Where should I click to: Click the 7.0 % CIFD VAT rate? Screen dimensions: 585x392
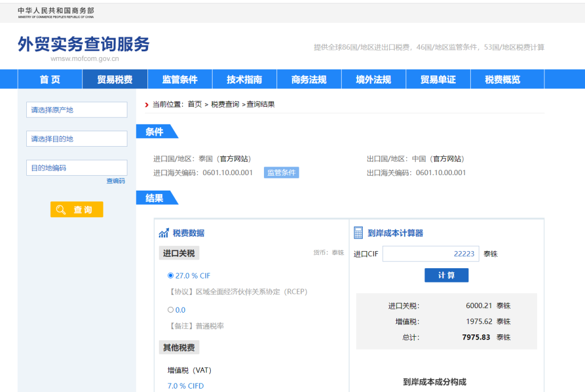(x=186, y=386)
